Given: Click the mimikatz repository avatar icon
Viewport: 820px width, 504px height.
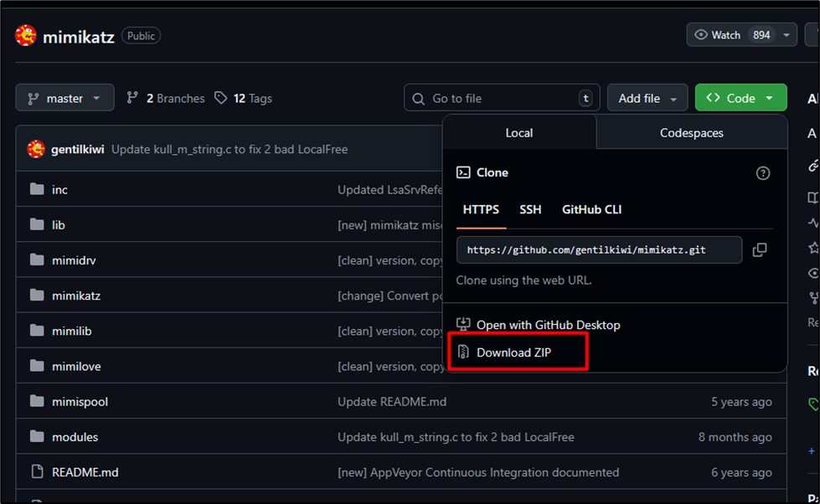Looking at the screenshot, I should coord(26,35).
